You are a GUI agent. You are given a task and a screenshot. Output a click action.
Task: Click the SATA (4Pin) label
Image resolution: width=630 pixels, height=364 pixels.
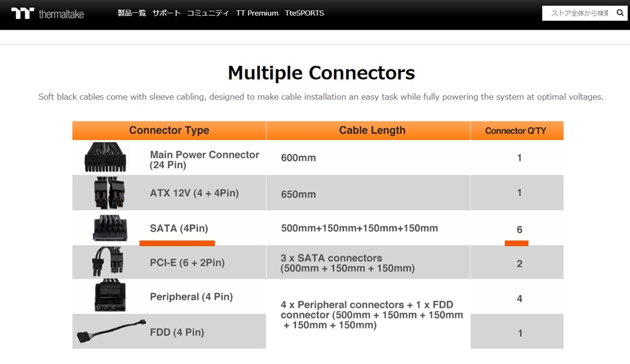coord(179,228)
